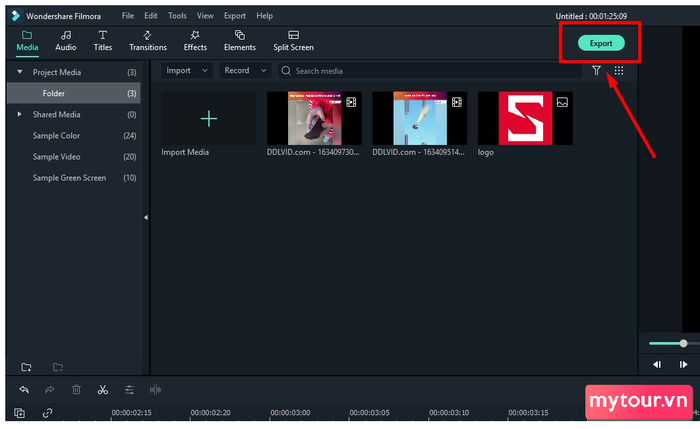700x429 pixels.
Task: Toggle the auto ripple link icon
Action: click(x=47, y=413)
